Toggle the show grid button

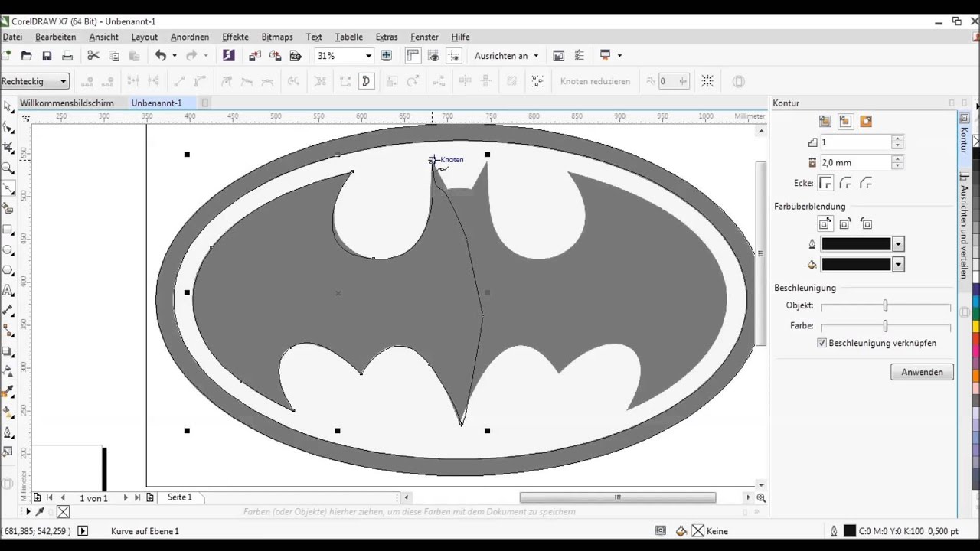pyautogui.click(x=434, y=56)
